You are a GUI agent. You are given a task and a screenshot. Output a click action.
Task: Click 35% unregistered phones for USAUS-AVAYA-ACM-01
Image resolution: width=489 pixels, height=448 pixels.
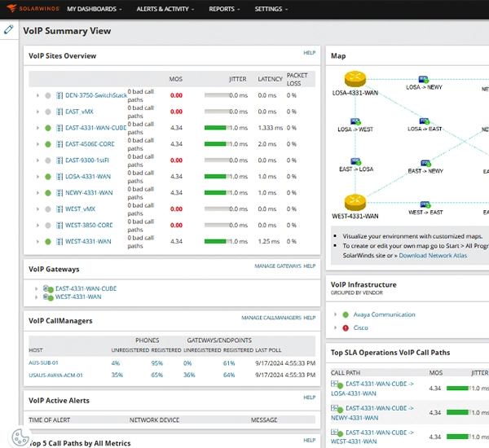tap(117, 375)
